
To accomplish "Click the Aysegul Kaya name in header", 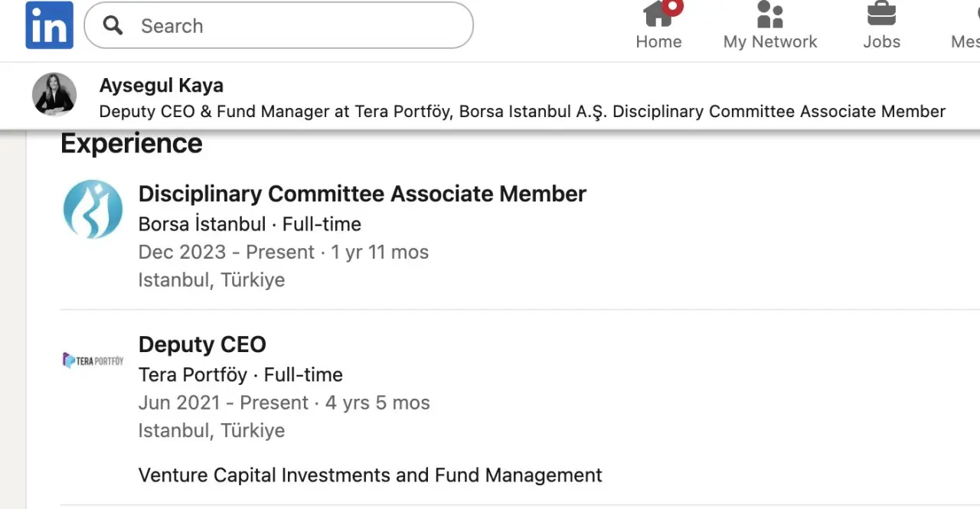I will pyautogui.click(x=162, y=86).
